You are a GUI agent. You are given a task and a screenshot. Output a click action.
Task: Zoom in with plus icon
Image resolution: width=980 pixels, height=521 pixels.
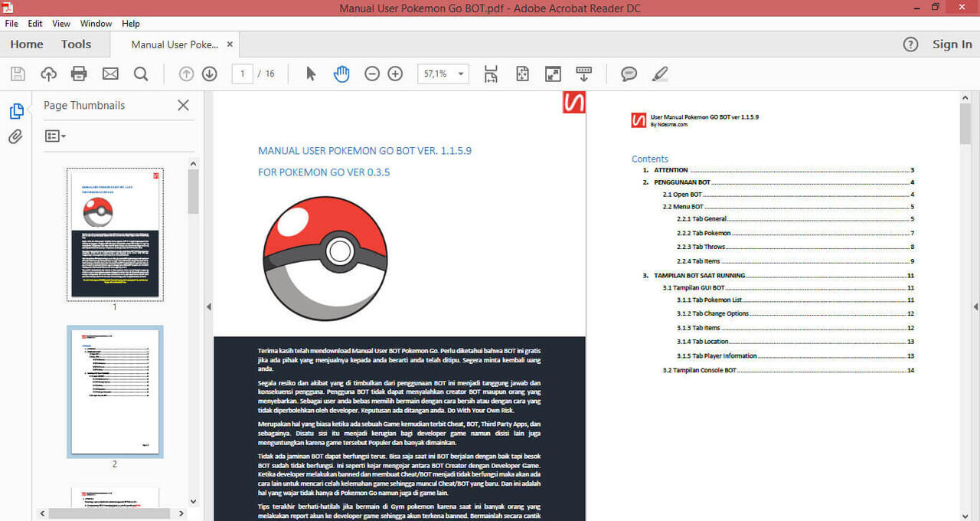coord(395,74)
